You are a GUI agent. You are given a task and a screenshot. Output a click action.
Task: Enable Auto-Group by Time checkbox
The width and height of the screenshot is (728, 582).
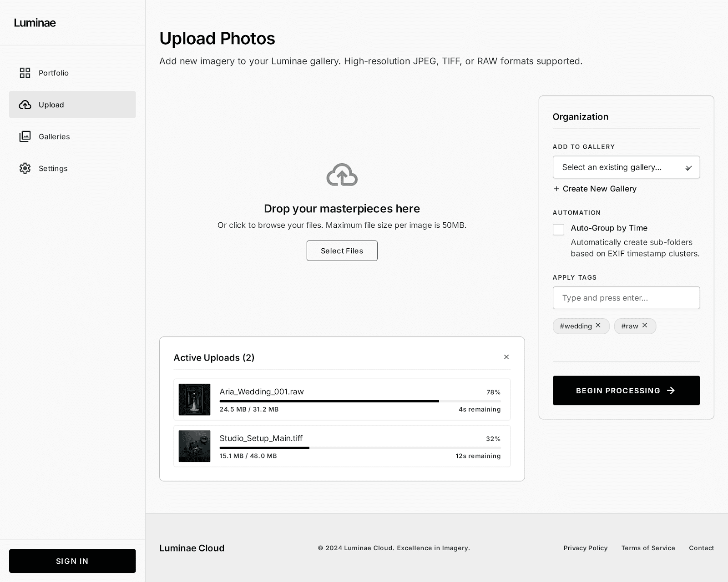[x=558, y=229]
